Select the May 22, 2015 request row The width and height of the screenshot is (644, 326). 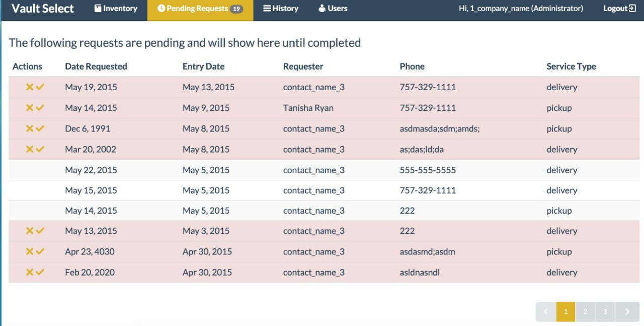pyautogui.click(x=324, y=170)
